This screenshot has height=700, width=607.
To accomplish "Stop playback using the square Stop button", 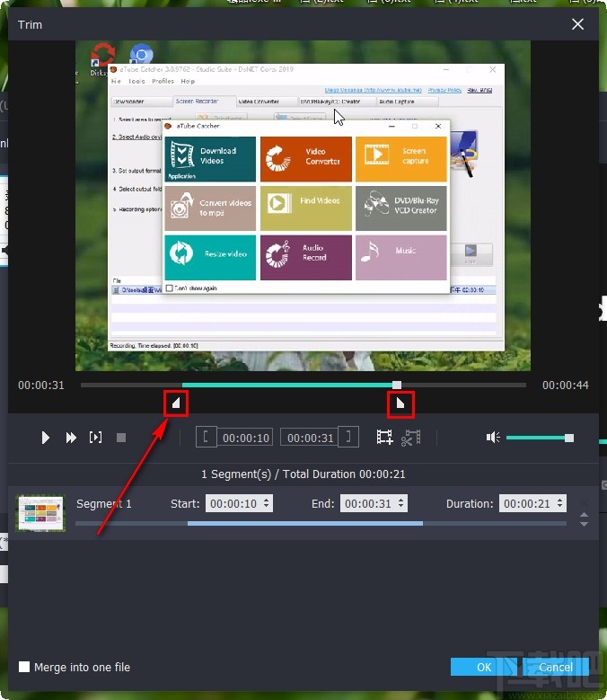I will point(121,438).
